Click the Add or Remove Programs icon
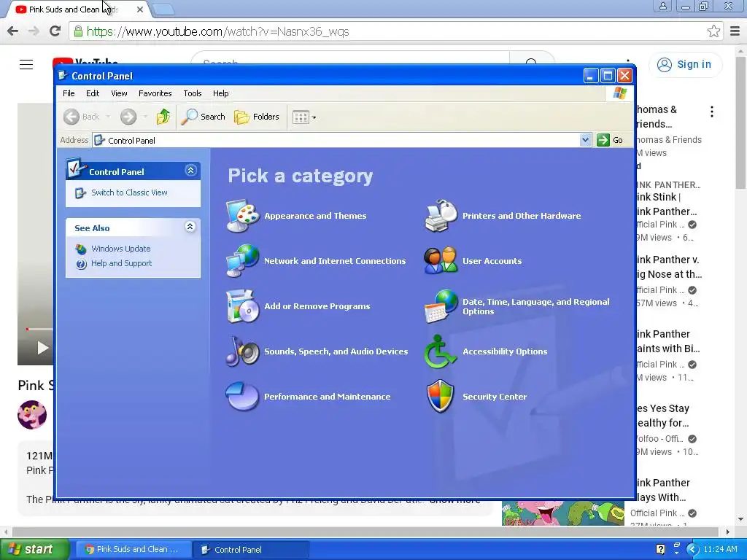 [x=242, y=306]
